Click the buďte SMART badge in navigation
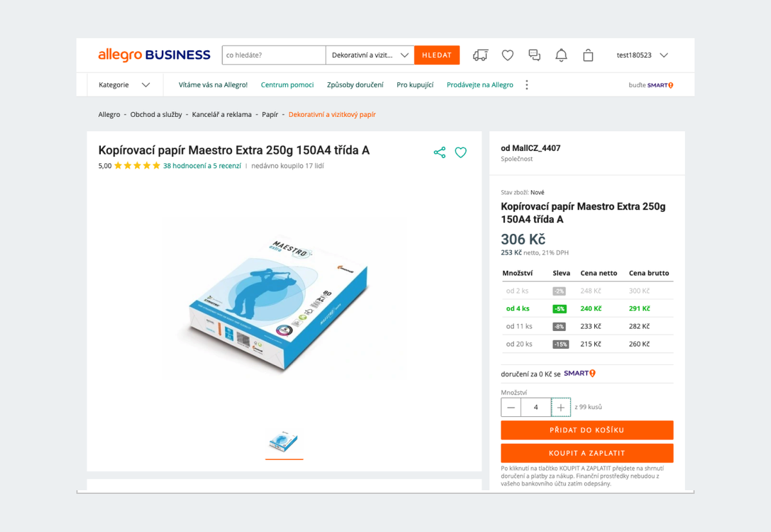This screenshot has width=771, height=532. 651,85
